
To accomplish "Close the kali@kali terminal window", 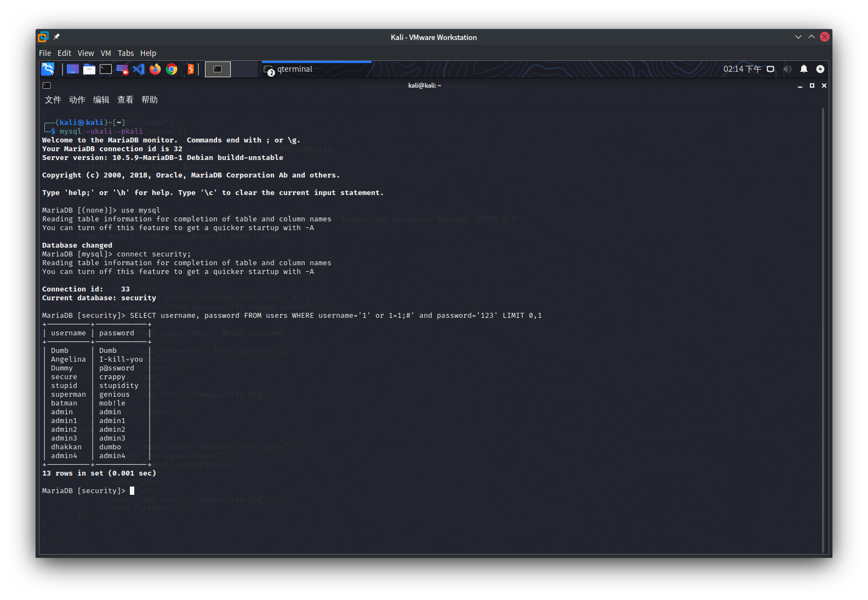I will pyautogui.click(x=824, y=85).
